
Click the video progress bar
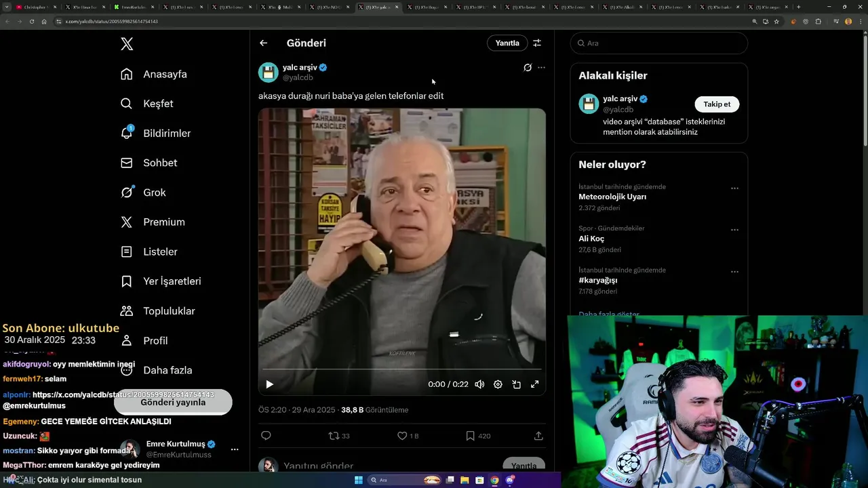coord(402,369)
